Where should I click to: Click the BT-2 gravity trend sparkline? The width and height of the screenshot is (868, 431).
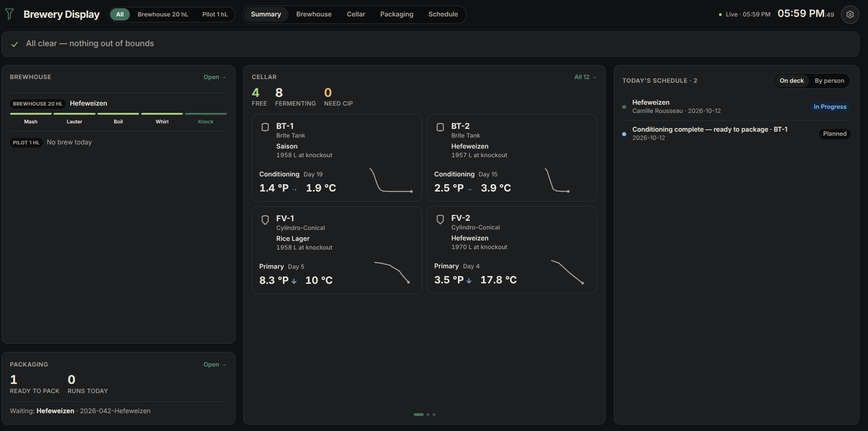[557, 180]
